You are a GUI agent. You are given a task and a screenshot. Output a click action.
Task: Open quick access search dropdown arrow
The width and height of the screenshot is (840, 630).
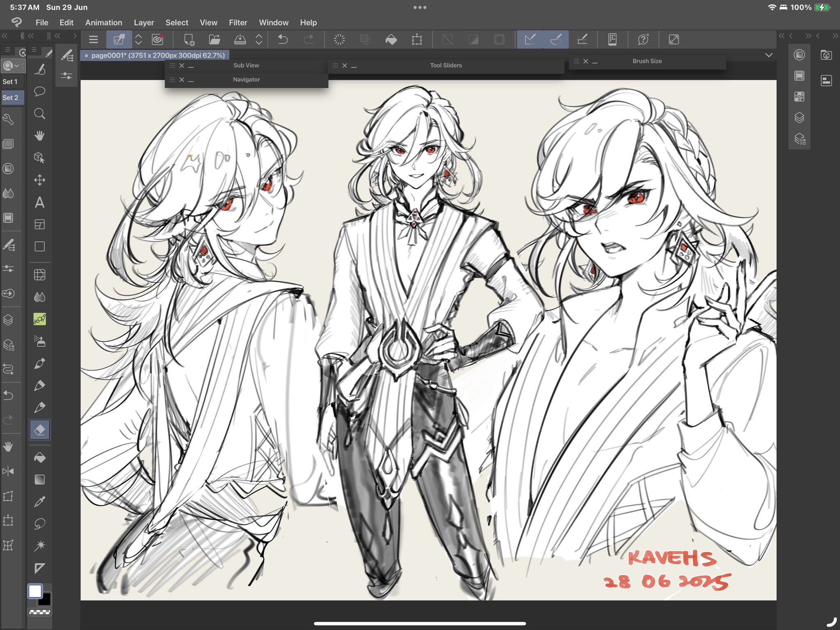pos(17,66)
